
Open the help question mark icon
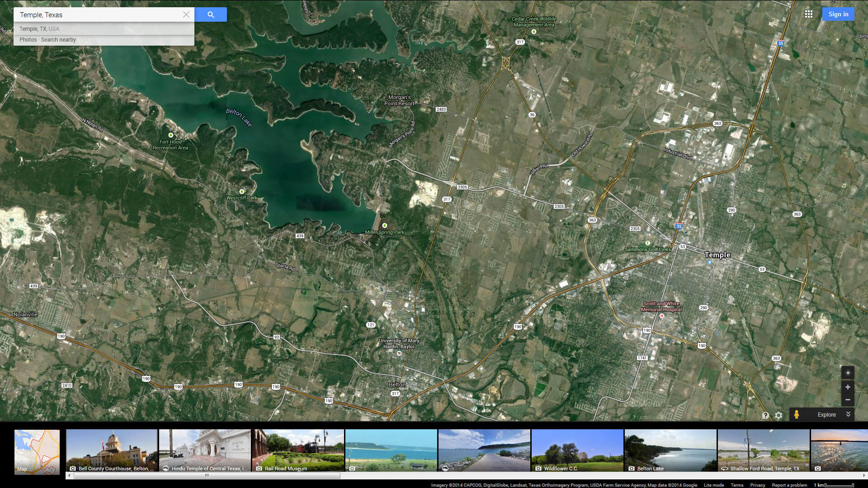[765, 415]
